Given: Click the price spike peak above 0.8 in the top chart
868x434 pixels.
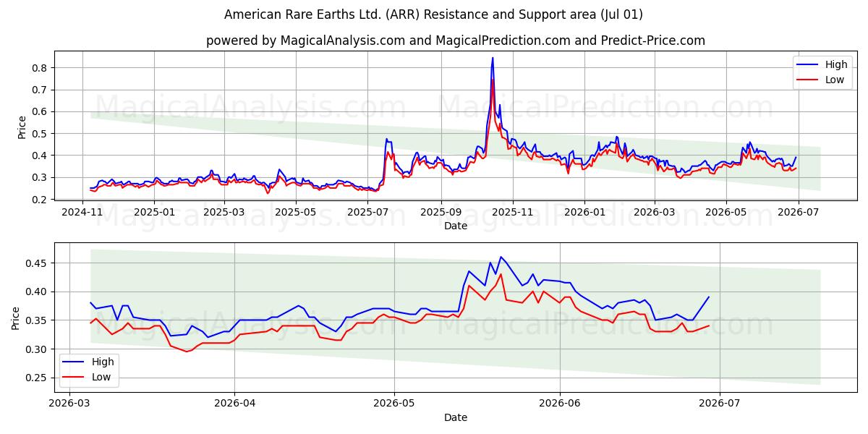Looking at the screenshot, I should pyautogui.click(x=493, y=58).
